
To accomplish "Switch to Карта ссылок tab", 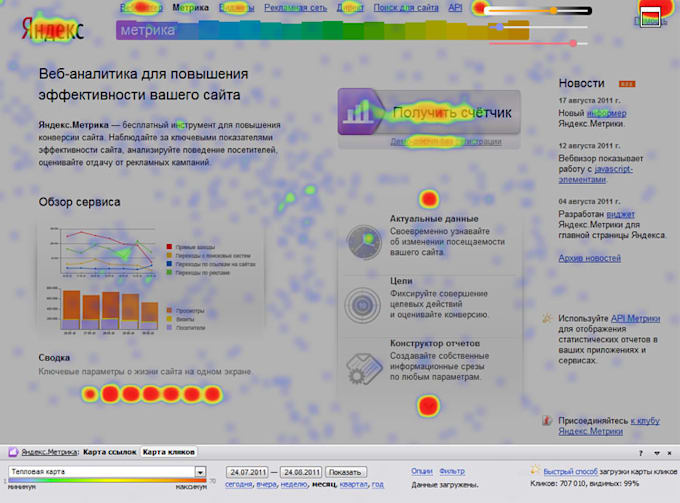I will [110, 453].
